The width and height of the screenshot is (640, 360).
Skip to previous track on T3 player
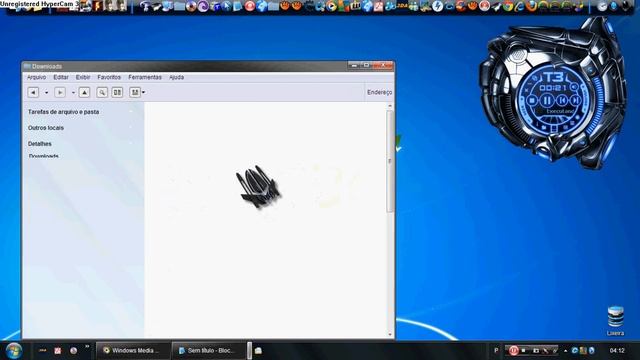[x=562, y=100]
